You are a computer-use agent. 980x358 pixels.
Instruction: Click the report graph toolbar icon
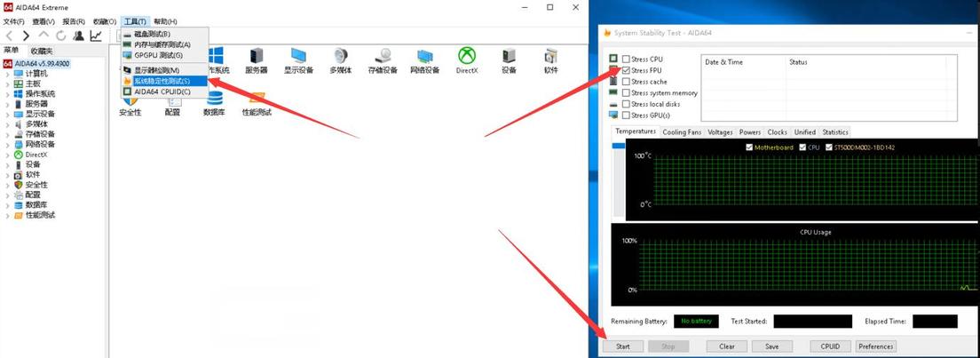point(96,36)
